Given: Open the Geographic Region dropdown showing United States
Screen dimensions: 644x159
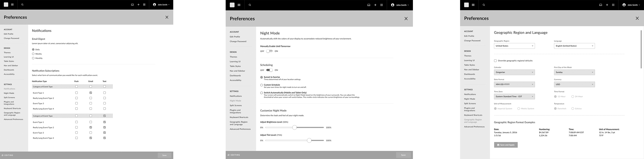Looking at the screenshot, I should tap(514, 46).
